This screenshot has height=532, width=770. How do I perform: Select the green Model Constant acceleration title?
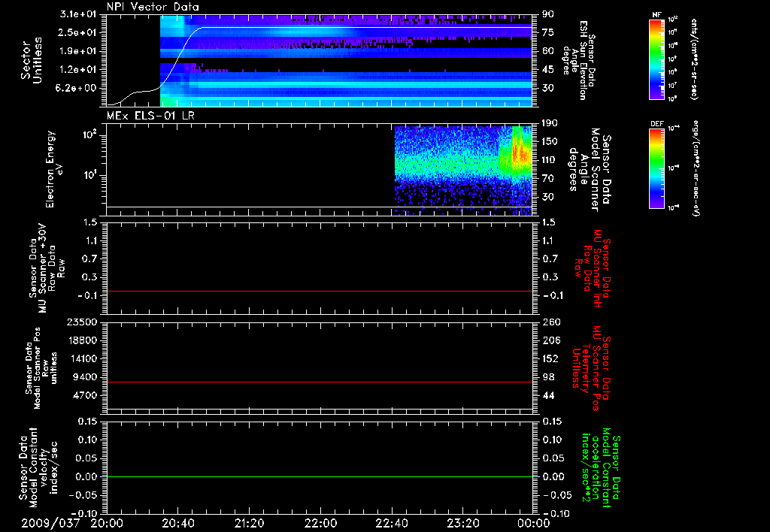click(x=600, y=467)
